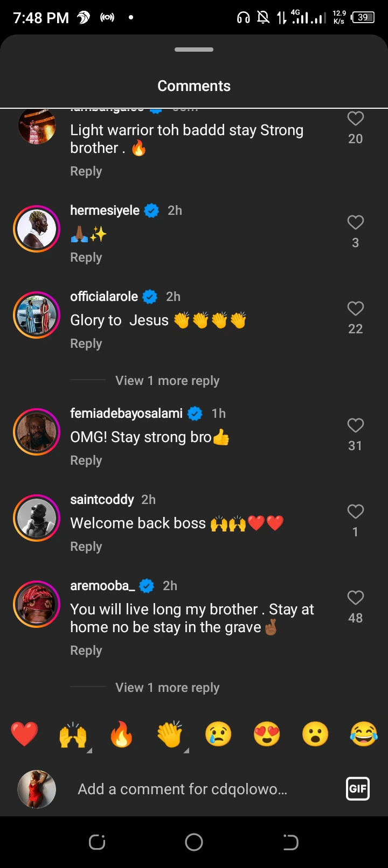Tap the GIF button in comment bar

(357, 789)
